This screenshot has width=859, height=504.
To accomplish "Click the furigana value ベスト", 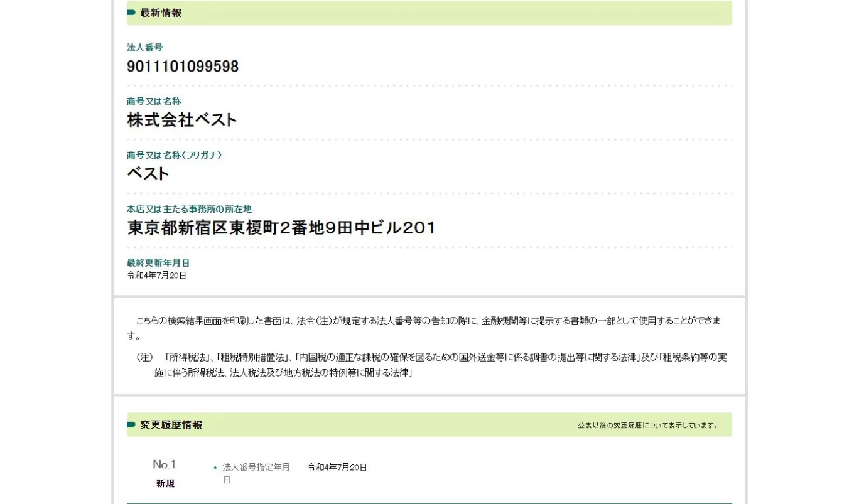I will pos(148,174).
